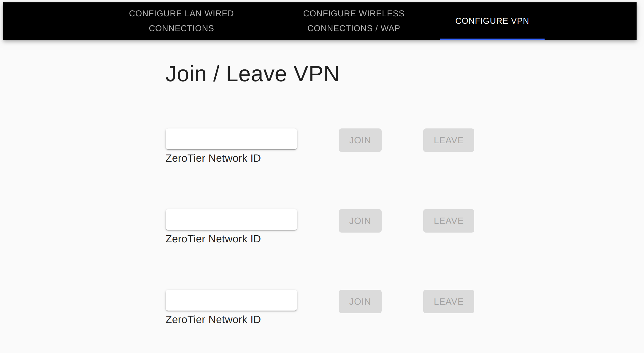Click the blue underline below Configure VPN
644x353 pixels.
click(492, 39)
